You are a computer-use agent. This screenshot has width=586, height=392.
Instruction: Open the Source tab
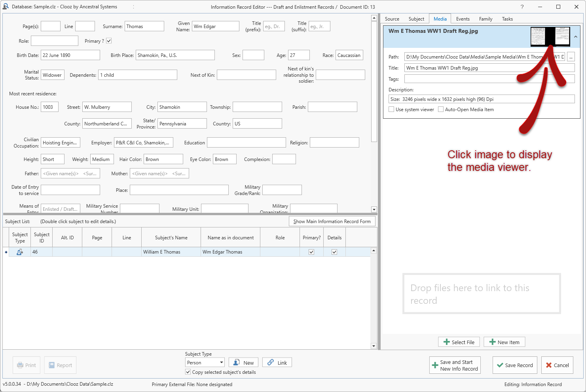pyautogui.click(x=392, y=19)
